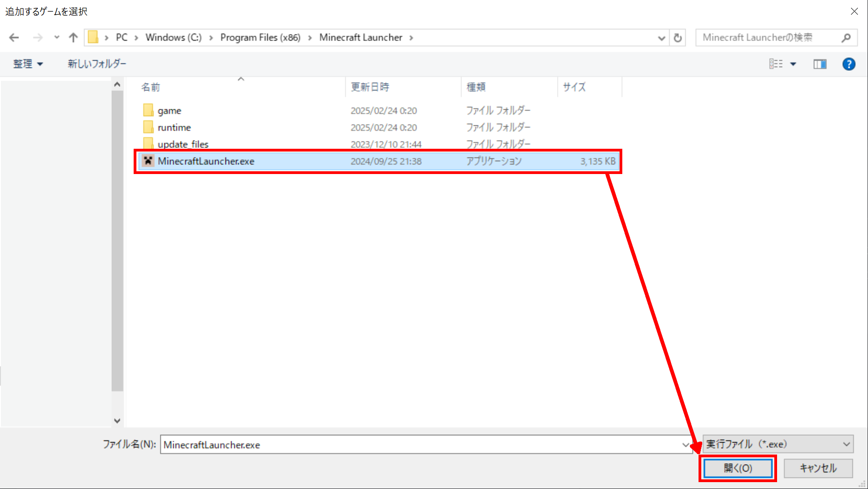Close the 追加するゲームを選択 dialog

(x=854, y=11)
